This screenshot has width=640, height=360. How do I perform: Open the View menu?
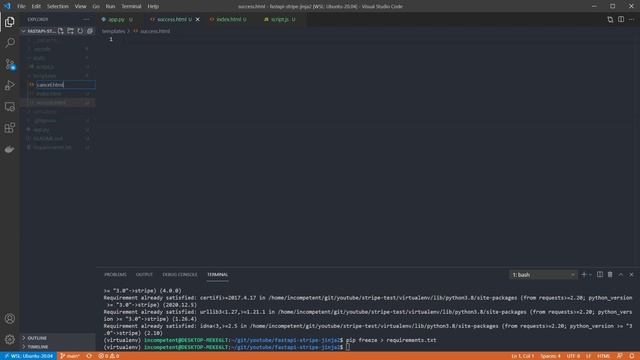80,6
